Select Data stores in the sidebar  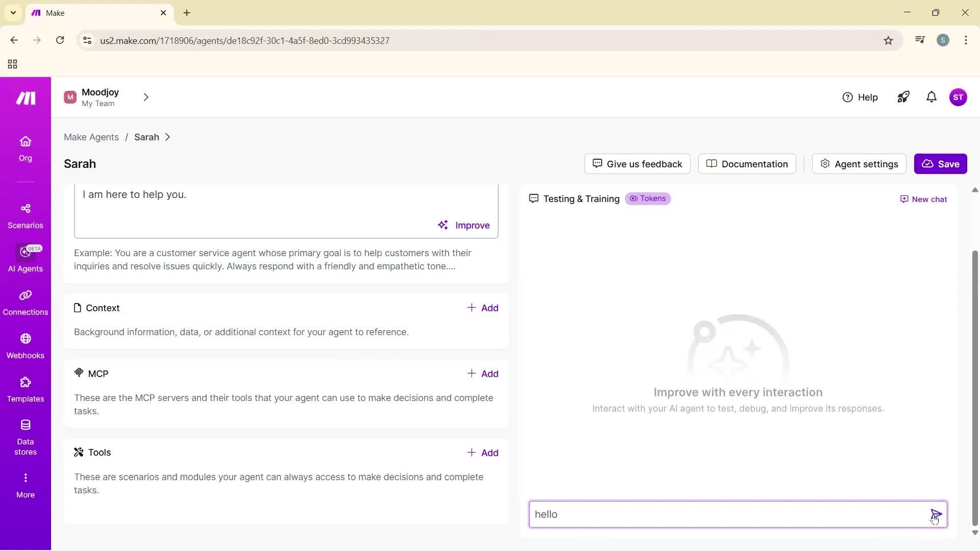coord(25,436)
